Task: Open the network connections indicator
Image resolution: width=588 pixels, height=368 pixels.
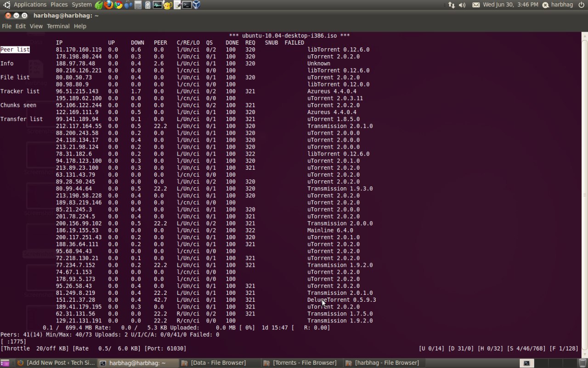Action: [x=451, y=5]
